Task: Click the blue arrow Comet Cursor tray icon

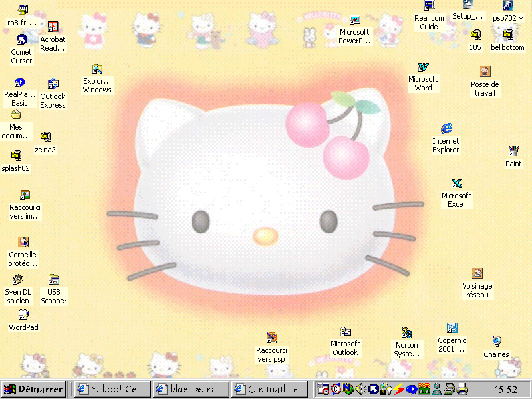Action: tap(374, 389)
